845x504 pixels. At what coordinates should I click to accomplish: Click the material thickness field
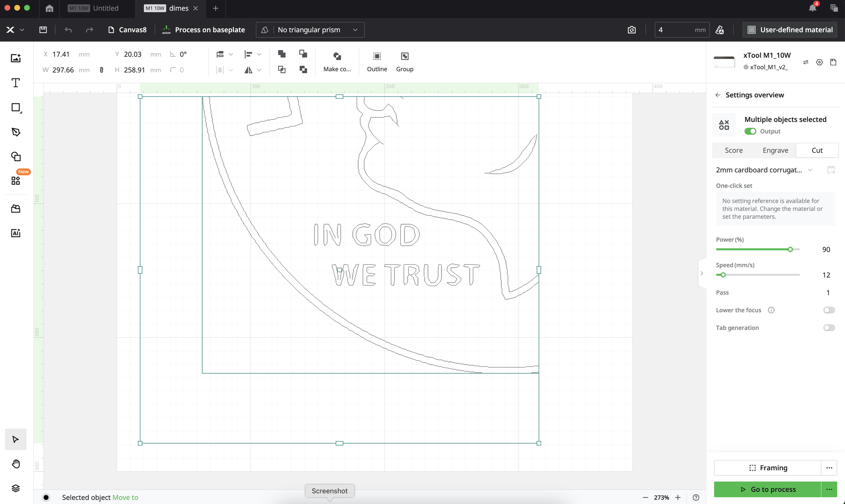(682, 30)
